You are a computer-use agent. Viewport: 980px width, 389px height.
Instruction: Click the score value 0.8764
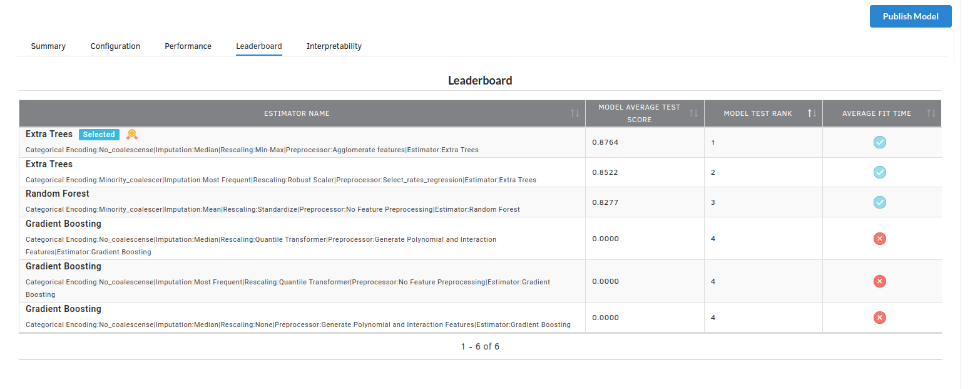[x=605, y=142]
